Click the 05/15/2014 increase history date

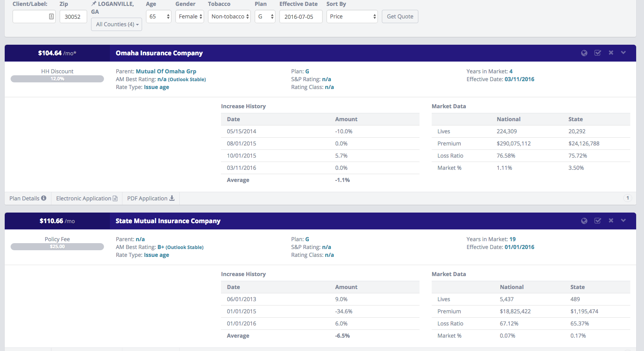click(x=241, y=131)
